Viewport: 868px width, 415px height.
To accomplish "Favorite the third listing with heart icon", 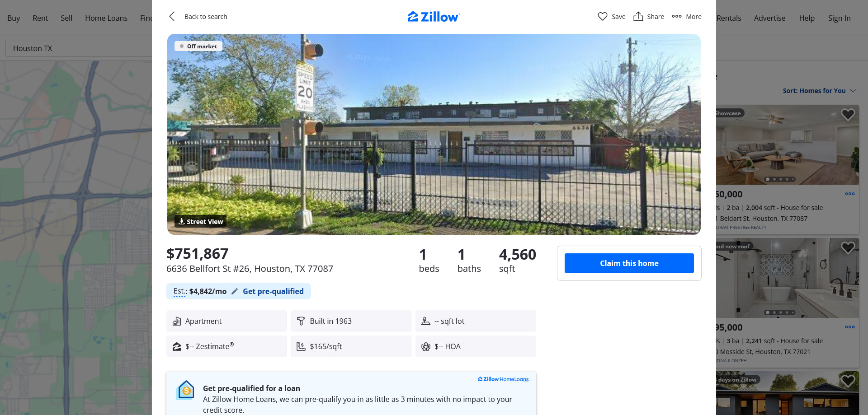I will (848, 381).
